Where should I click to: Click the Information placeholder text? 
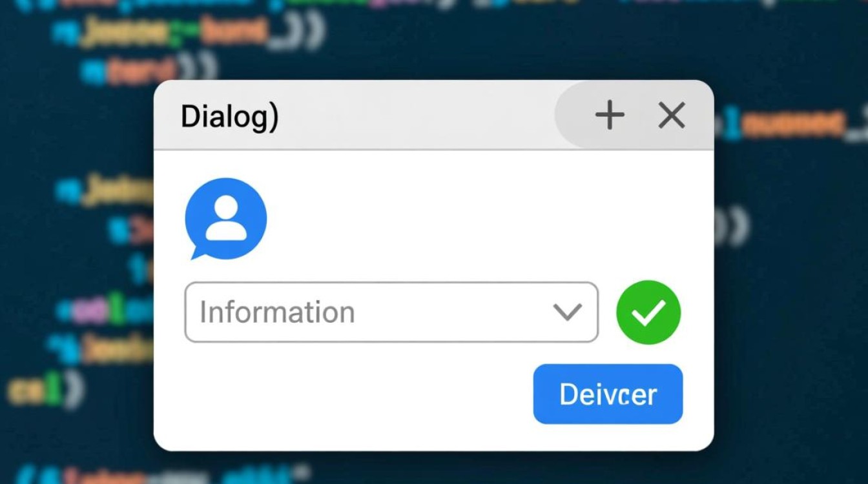click(x=277, y=312)
